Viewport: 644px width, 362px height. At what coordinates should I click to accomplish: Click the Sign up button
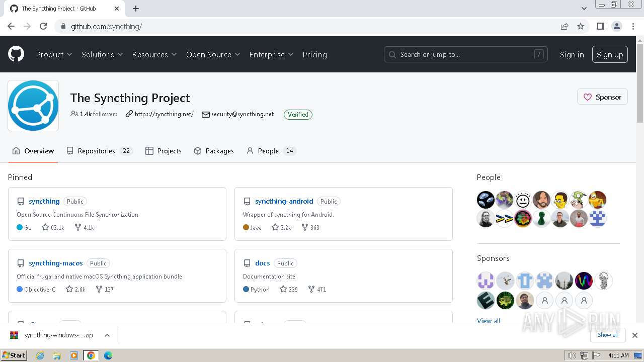click(610, 54)
